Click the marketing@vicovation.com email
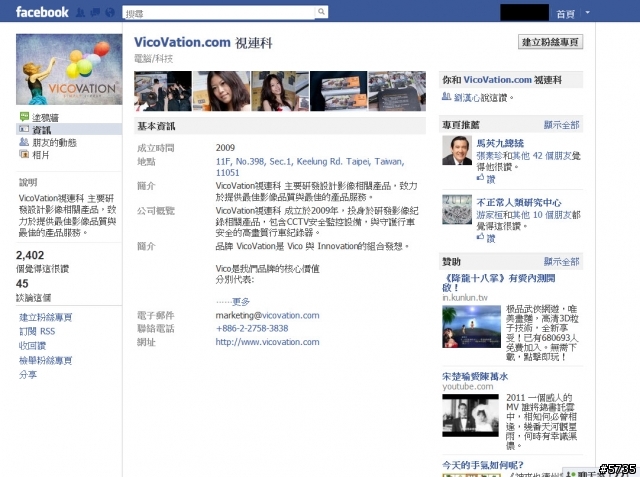The image size is (640, 477). point(267,315)
